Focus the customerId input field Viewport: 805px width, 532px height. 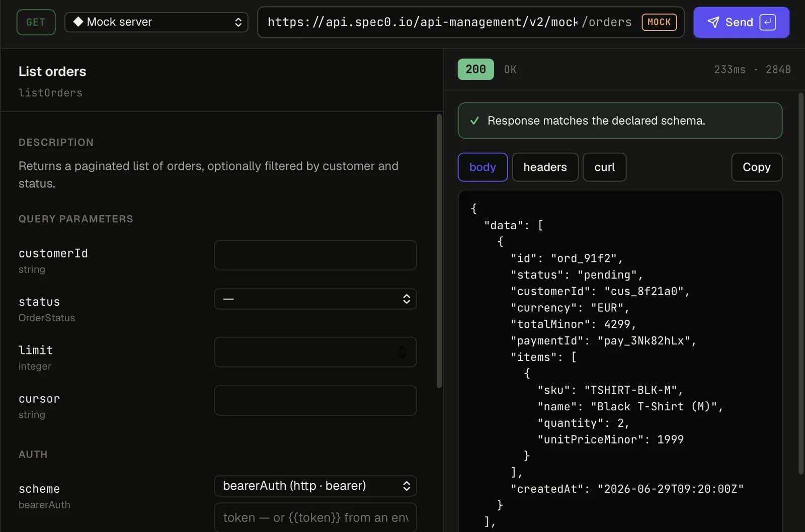315,255
